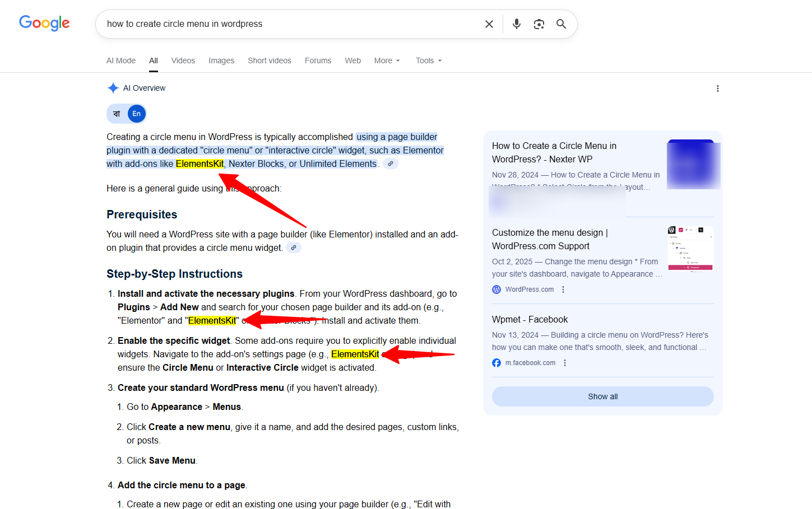Switch AI Overview language to Bengali
This screenshot has height=509, width=812.
(x=117, y=114)
